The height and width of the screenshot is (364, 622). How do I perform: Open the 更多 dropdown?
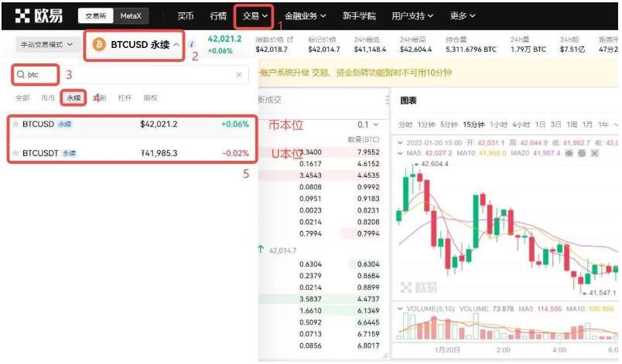[462, 16]
